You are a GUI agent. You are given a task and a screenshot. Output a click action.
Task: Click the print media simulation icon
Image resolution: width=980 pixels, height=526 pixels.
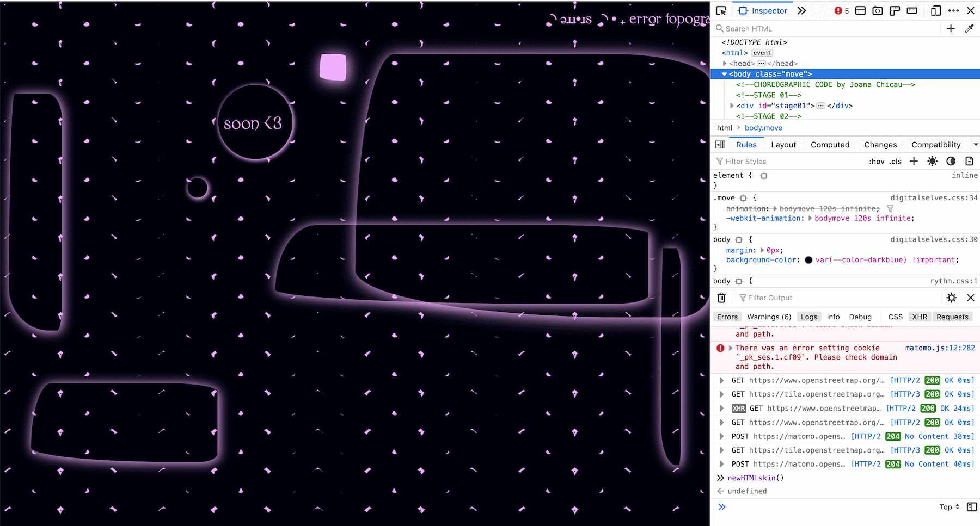pos(969,162)
